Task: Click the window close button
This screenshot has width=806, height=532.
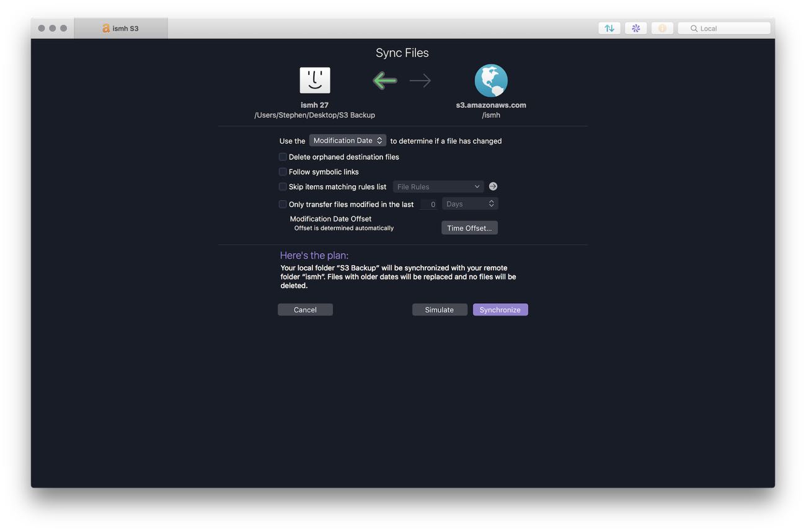Action: (x=42, y=29)
